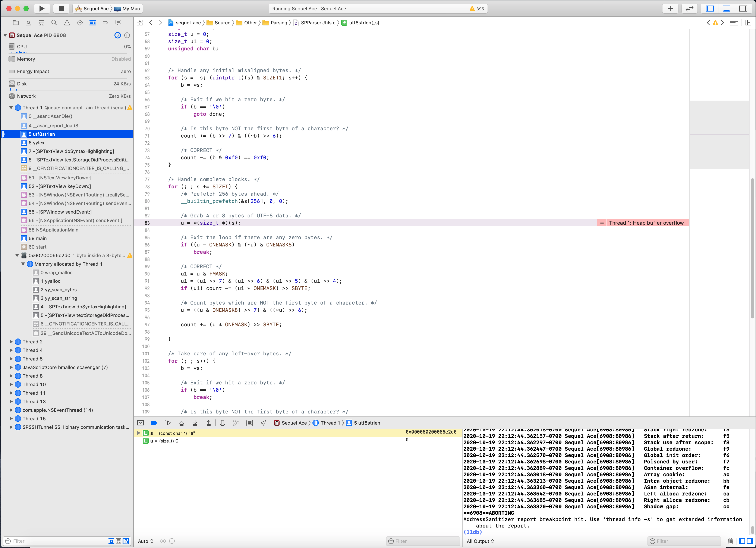The image size is (756, 548).
Task: Collapse Thread 1 disclosure triangle
Action: (11, 108)
